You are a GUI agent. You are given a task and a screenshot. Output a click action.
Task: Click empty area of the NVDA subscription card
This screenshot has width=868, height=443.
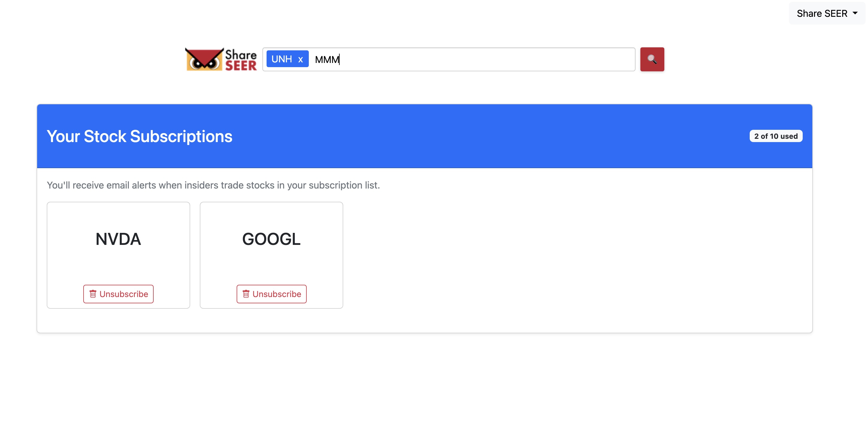[118, 266]
